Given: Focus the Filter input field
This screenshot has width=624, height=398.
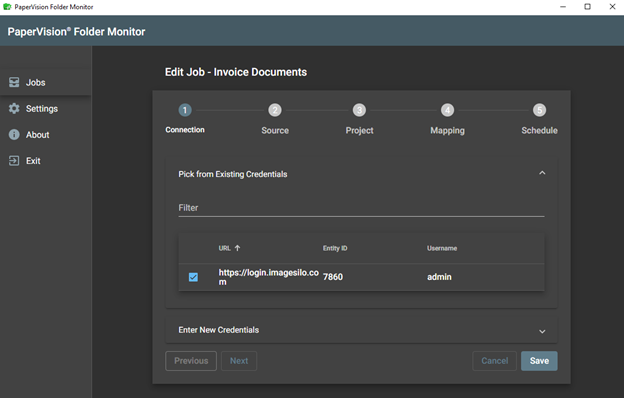Looking at the screenshot, I should click(361, 208).
